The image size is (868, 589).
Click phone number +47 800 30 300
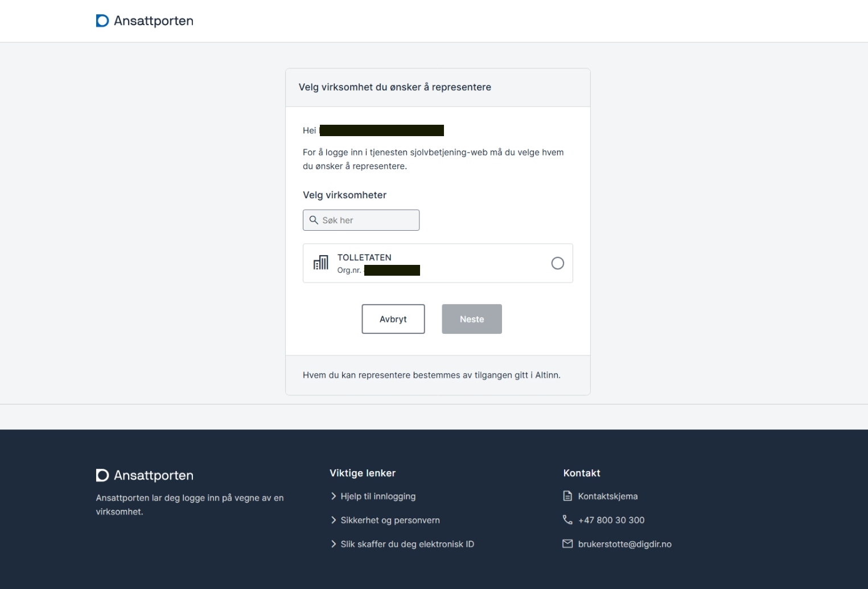611,520
